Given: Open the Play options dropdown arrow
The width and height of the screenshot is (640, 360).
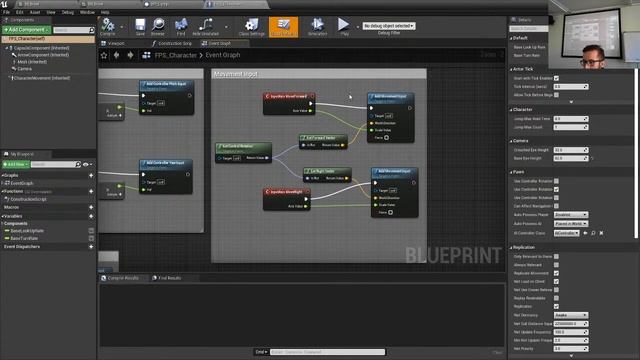Looking at the screenshot, I should pyautogui.click(x=358, y=27).
